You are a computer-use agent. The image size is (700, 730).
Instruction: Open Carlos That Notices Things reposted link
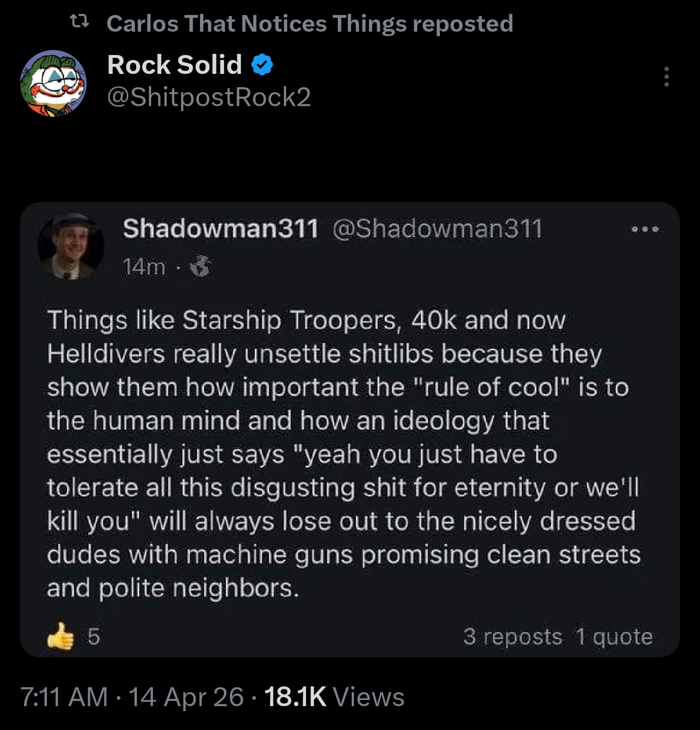pyautogui.click(x=309, y=23)
